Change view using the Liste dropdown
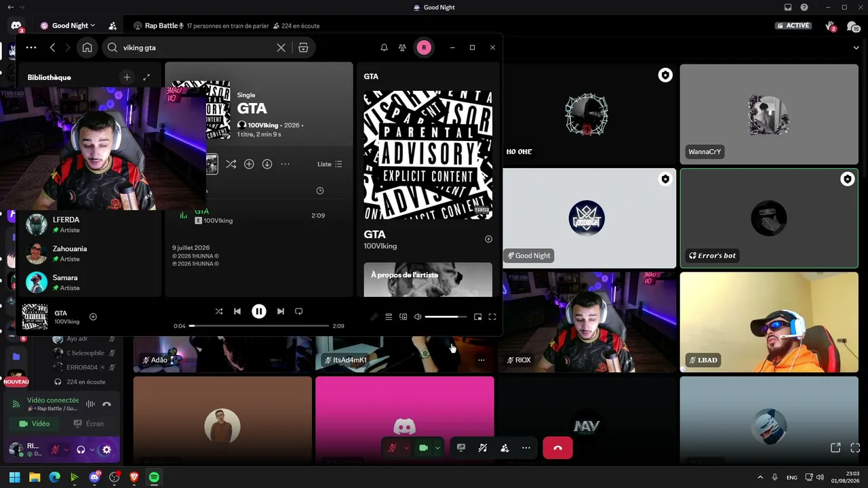Viewport: 868px width, 488px height. [330, 164]
